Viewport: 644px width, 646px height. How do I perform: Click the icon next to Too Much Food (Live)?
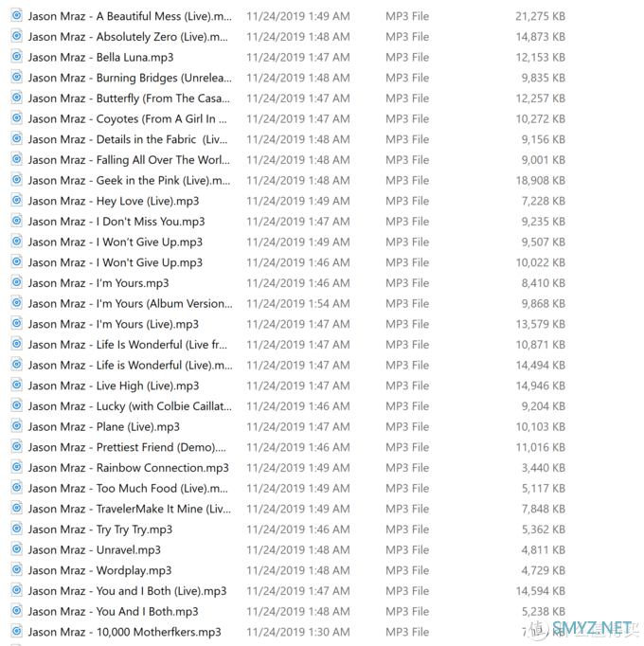click(x=16, y=488)
